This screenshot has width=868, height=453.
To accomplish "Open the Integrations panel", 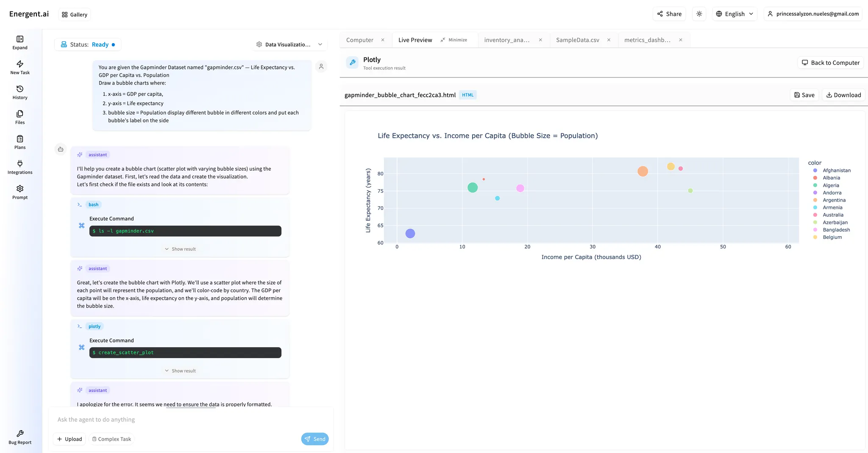I will (x=19, y=166).
